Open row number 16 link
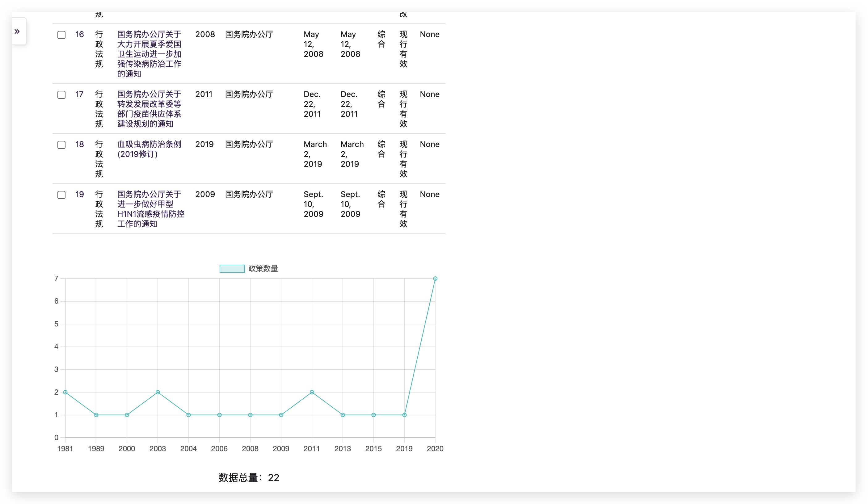868x504 pixels. pos(80,34)
